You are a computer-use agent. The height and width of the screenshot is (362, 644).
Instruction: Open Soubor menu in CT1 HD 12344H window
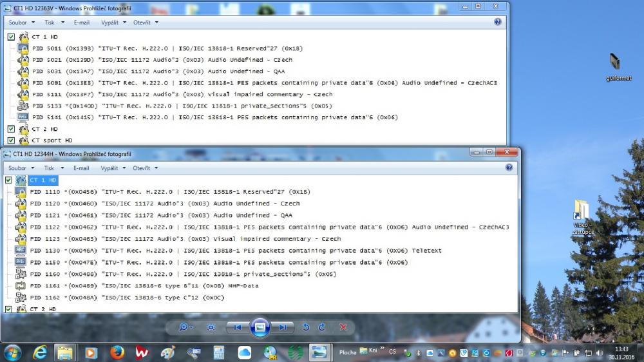[21, 168]
